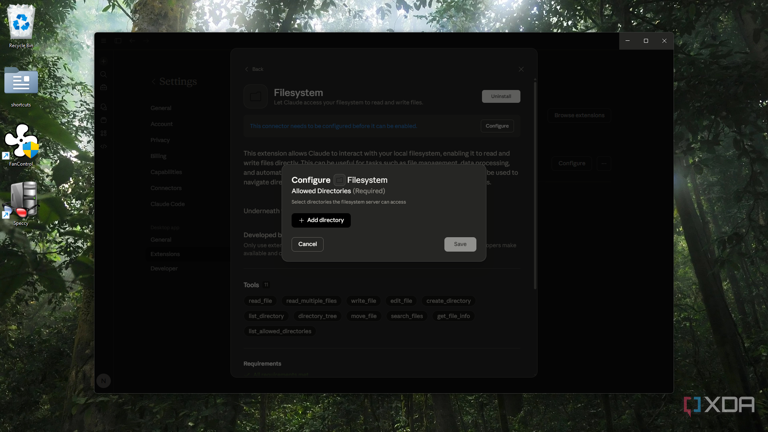Open Desktop app General settings
768x432 pixels.
(161, 240)
